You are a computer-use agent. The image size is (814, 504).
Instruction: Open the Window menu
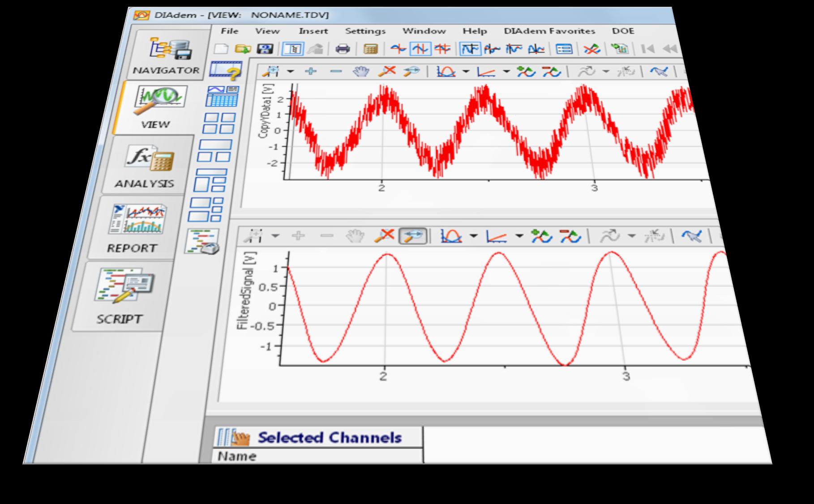point(424,31)
